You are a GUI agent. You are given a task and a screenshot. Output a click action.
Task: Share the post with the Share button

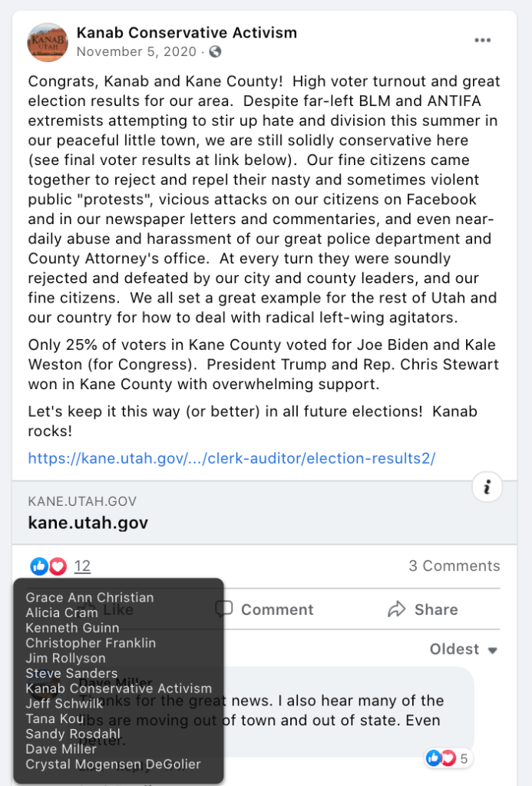tap(423, 609)
